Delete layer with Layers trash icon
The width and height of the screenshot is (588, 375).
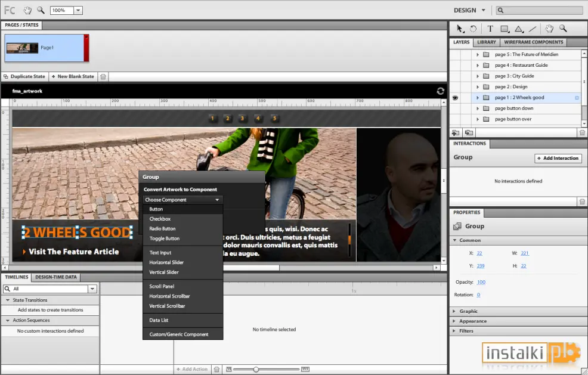(582, 133)
